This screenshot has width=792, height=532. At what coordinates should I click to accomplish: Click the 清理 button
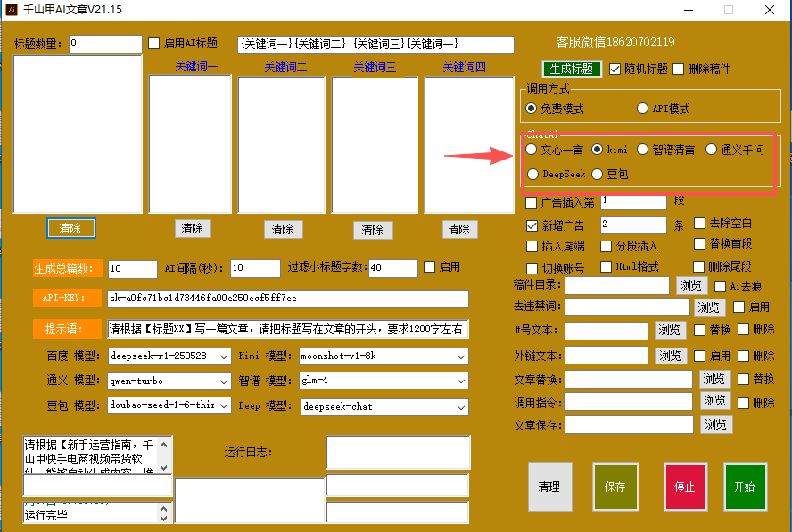point(549,487)
